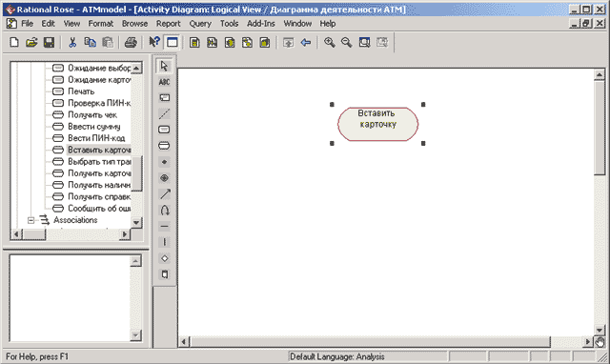Select 'Сообщить об ош' tree item

[99, 209]
